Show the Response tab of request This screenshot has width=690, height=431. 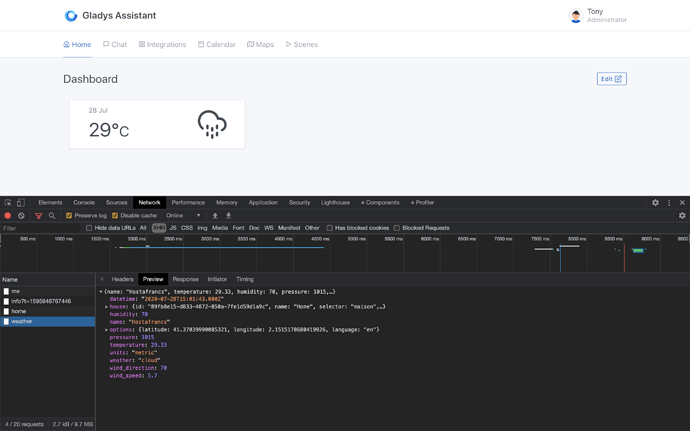click(185, 279)
